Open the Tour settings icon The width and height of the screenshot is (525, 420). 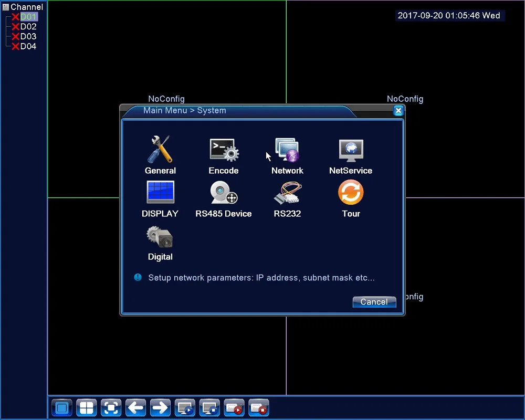tap(351, 192)
